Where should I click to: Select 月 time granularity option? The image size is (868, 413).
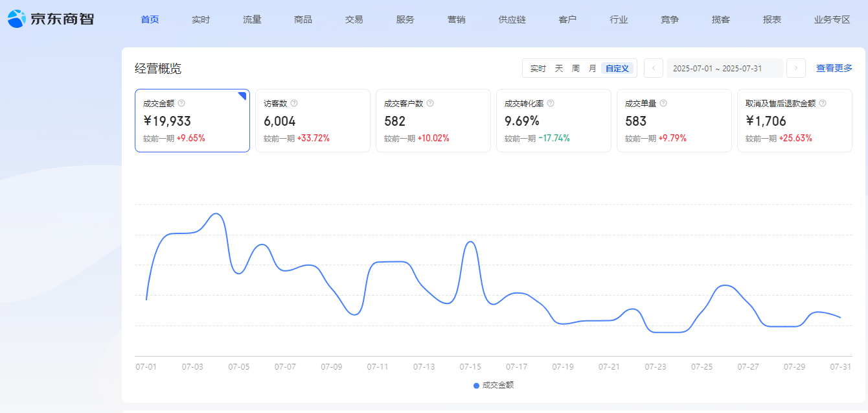click(592, 68)
